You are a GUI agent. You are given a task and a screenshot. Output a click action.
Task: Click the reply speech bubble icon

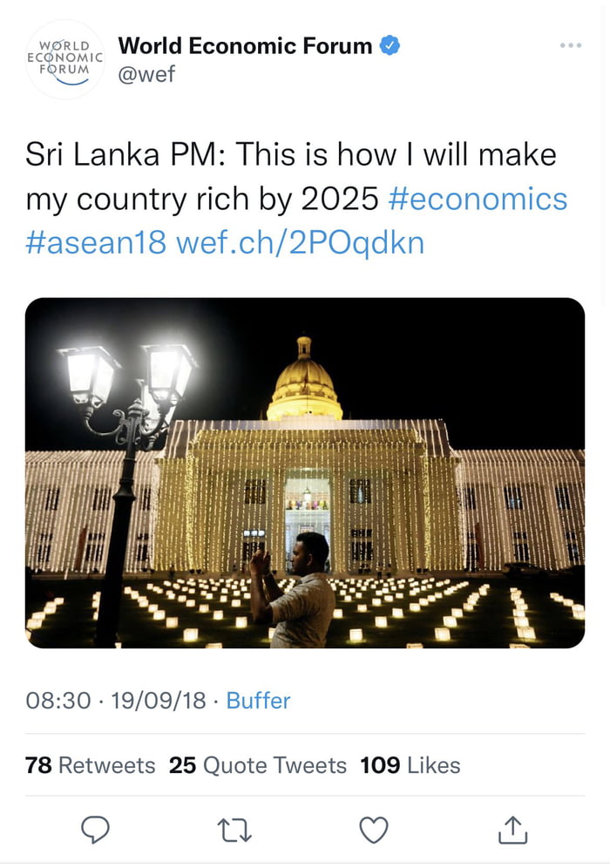pyautogui.click(x=95, y=830)
